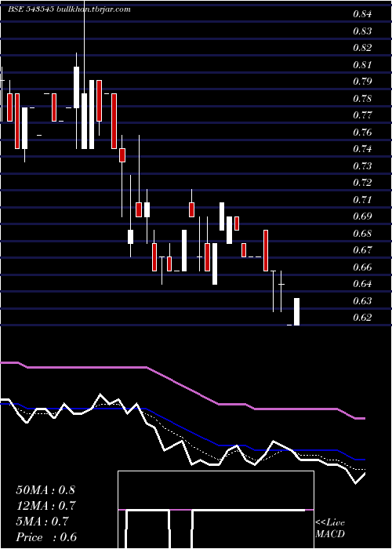Viewport: 392px width, 549px height.
Task: Click the 0.76 price axis label
Action: tap(362, 133)
